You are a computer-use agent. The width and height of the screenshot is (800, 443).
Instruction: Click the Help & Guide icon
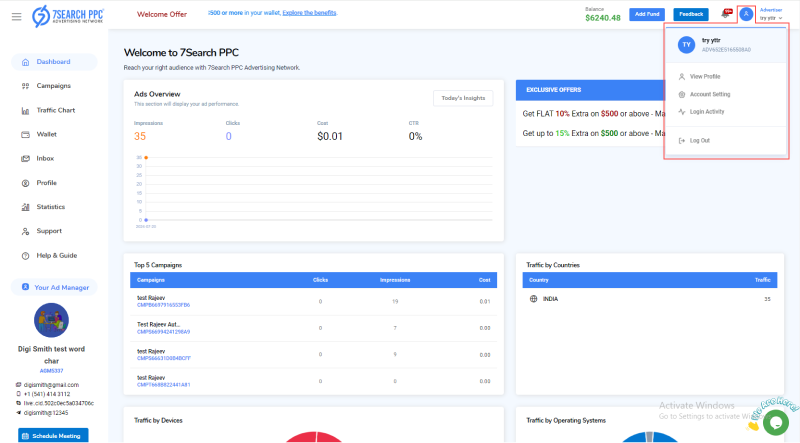click(x=26, y=256)
